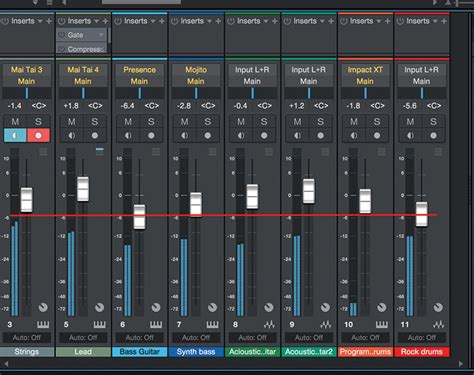Viewport: 474px width, 375px height.
Task: Select the Synth bass channel label
Action: pyautogui.click(x=196, y=352)
